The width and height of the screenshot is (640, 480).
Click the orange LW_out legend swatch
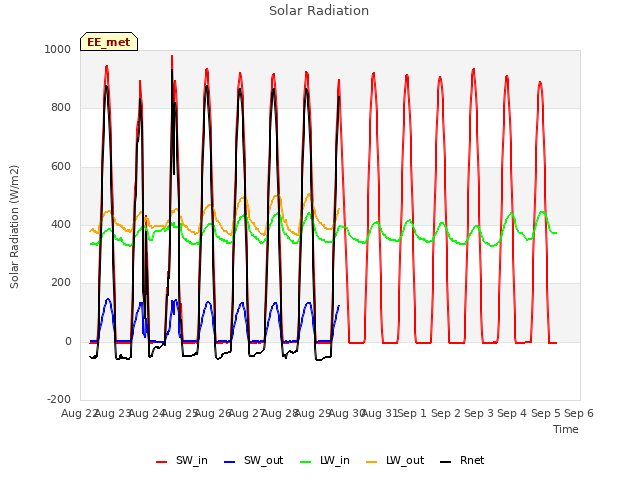coord(372,462)
